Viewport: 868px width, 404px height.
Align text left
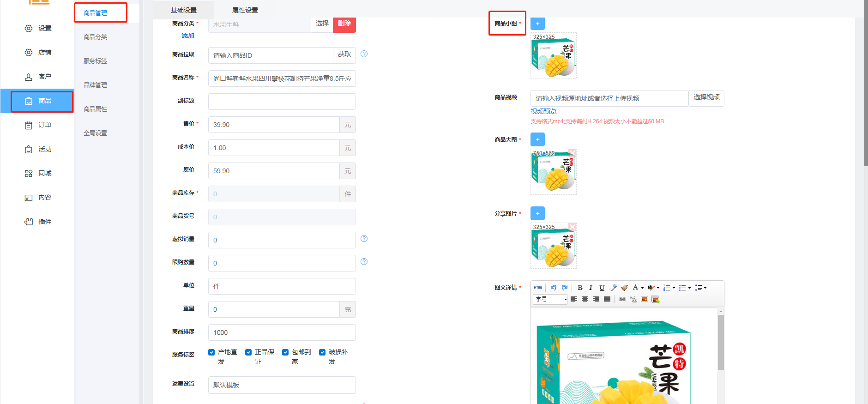[574, 299]
